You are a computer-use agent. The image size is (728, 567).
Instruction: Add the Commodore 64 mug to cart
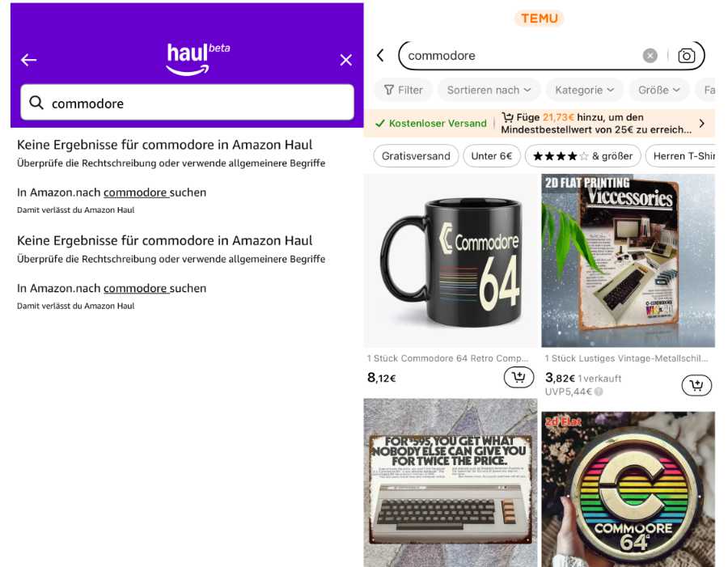coord(518,377)
